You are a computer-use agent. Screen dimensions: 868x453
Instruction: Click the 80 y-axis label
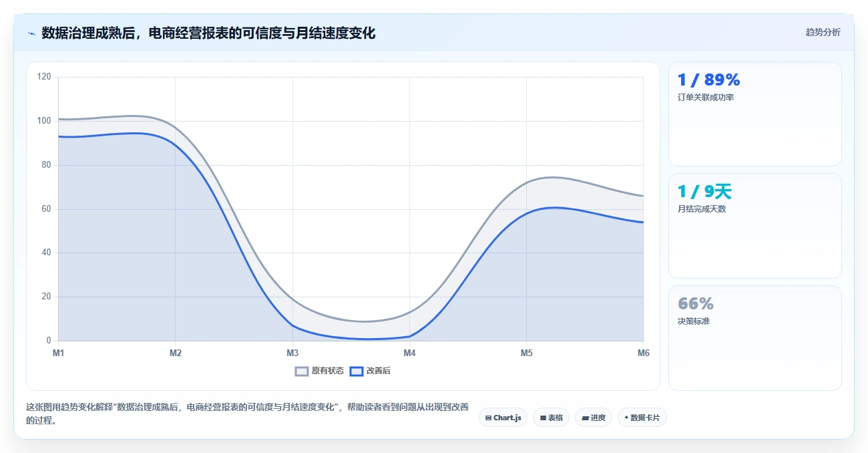(x=46, y=165)
